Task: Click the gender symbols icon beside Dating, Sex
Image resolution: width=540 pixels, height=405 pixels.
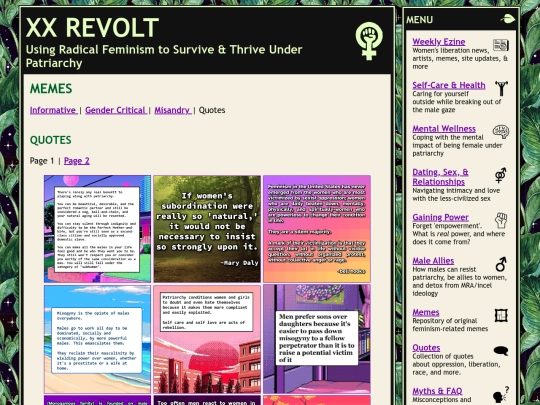Action: click(x=501, y=175)
